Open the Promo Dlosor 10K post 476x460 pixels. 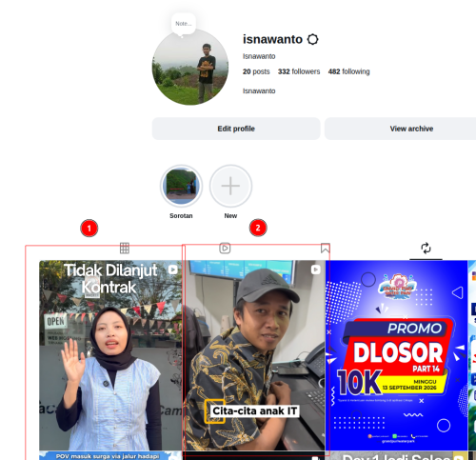(396, 355)
